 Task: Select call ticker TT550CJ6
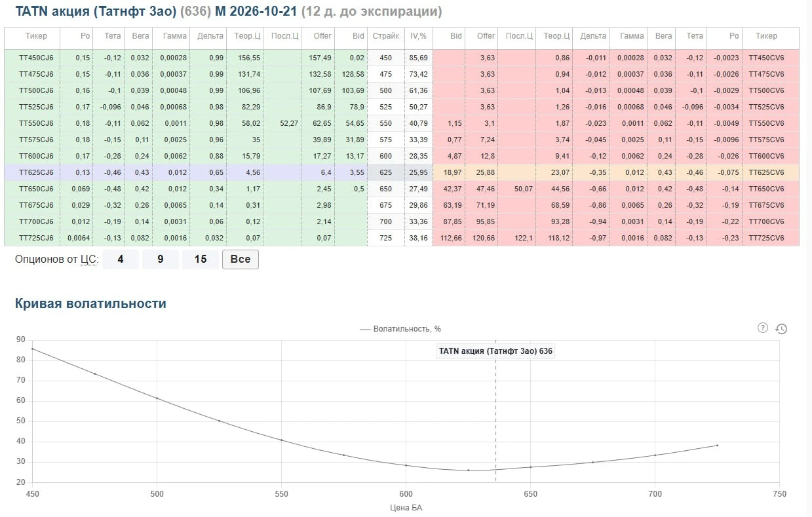(36, 123)
